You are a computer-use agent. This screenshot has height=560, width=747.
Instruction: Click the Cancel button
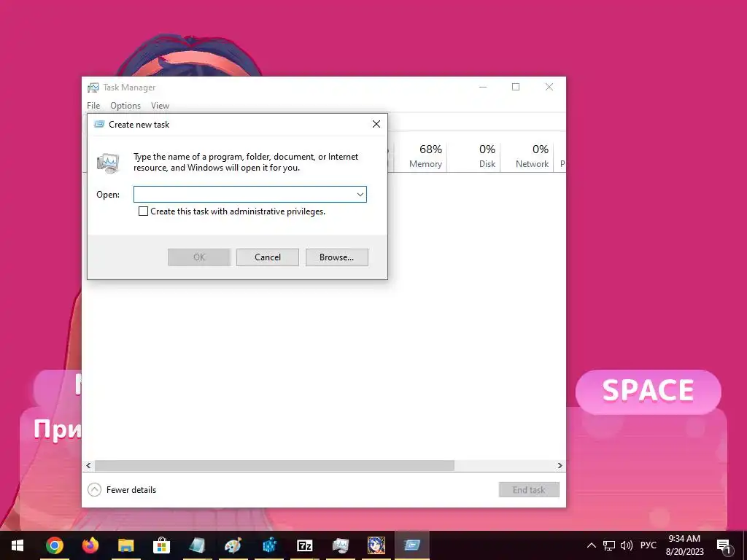[x=268, y=257]
